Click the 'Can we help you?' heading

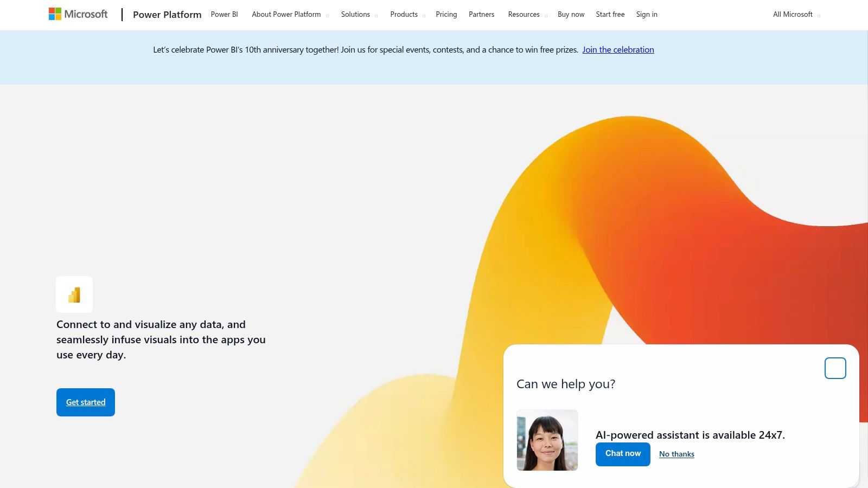(566, 384)
